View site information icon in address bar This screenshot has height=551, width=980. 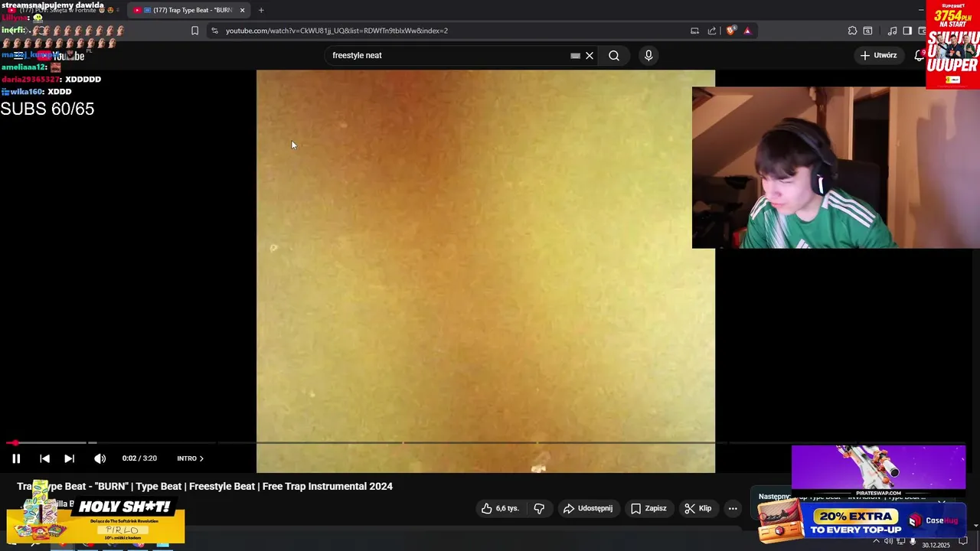pos(214,31)
